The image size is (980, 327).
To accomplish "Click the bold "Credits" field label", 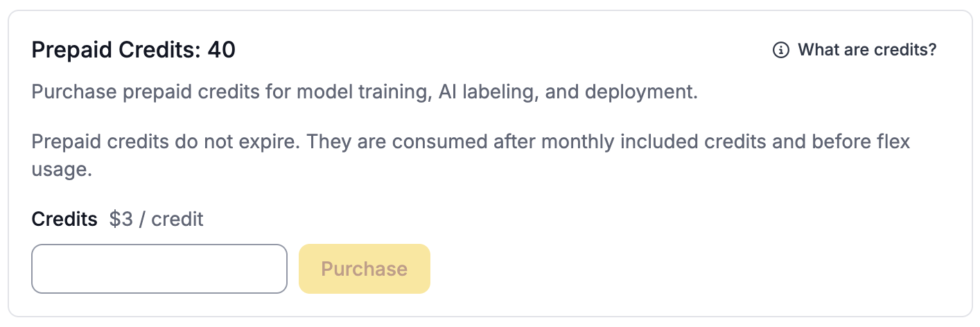I will pyautogui.click(x=64, y=220).
